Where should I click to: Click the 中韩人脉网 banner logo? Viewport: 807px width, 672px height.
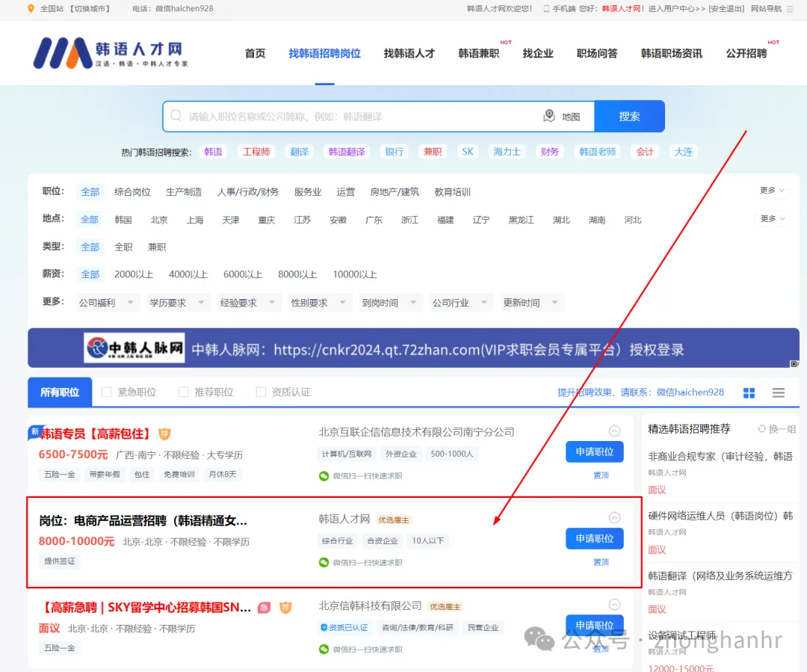[134, 348]
